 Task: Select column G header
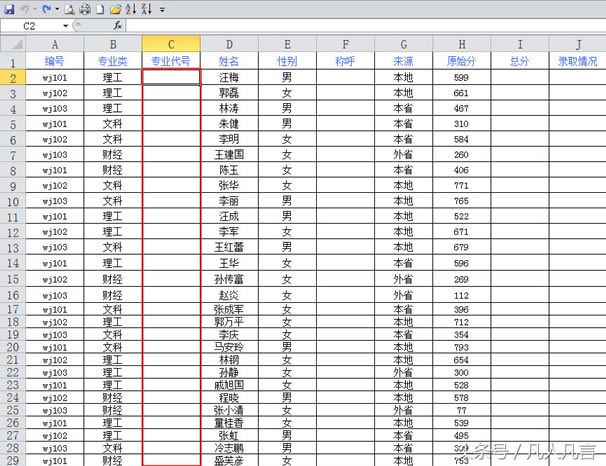tap(403, 44)
